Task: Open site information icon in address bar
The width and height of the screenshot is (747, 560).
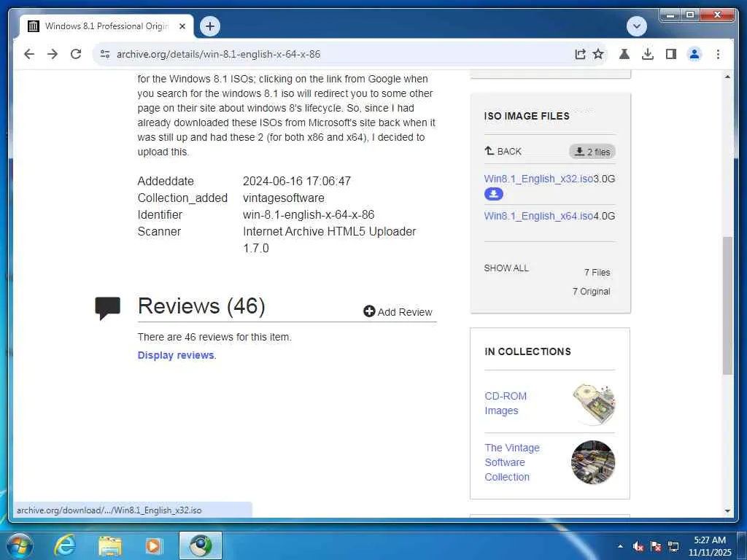Action: (x=105, y=54)
